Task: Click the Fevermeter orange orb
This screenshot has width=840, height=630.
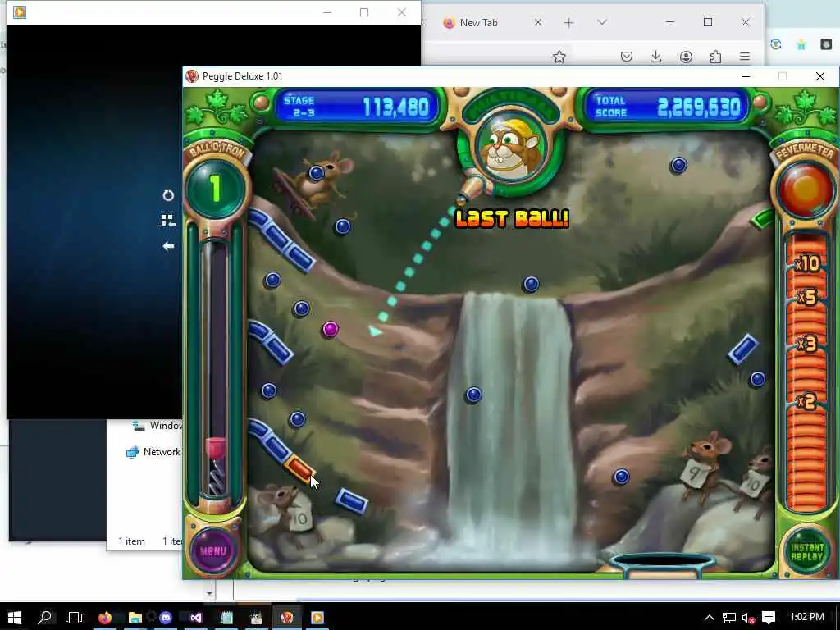Action: click(x=806, y=189)
